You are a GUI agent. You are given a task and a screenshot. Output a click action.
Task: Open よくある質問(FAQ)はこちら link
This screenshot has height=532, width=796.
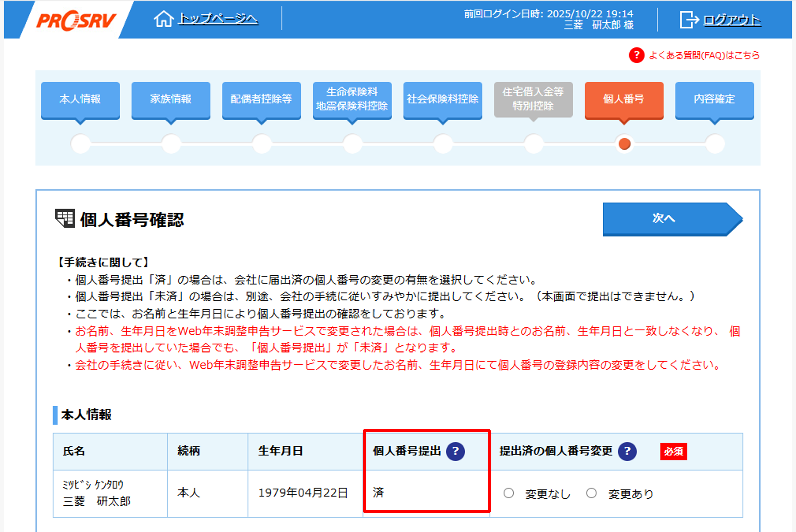pyautogui.click(x=704, y=55)
